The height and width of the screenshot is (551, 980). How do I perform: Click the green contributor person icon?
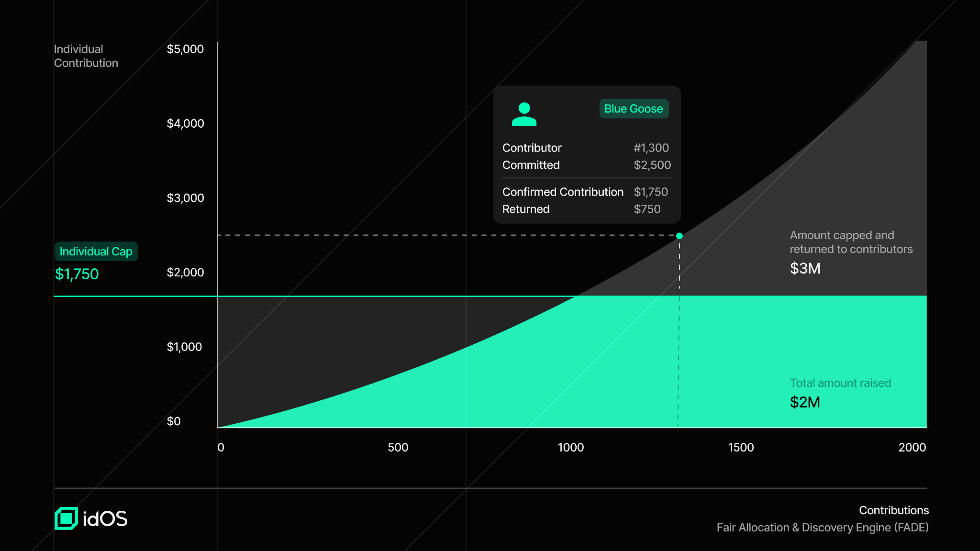(524, 114)
